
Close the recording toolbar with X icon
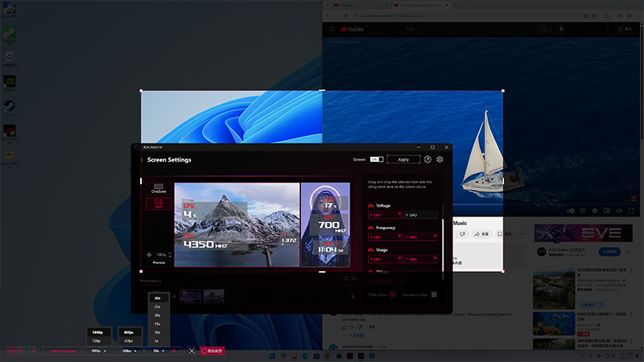point(192,351)
